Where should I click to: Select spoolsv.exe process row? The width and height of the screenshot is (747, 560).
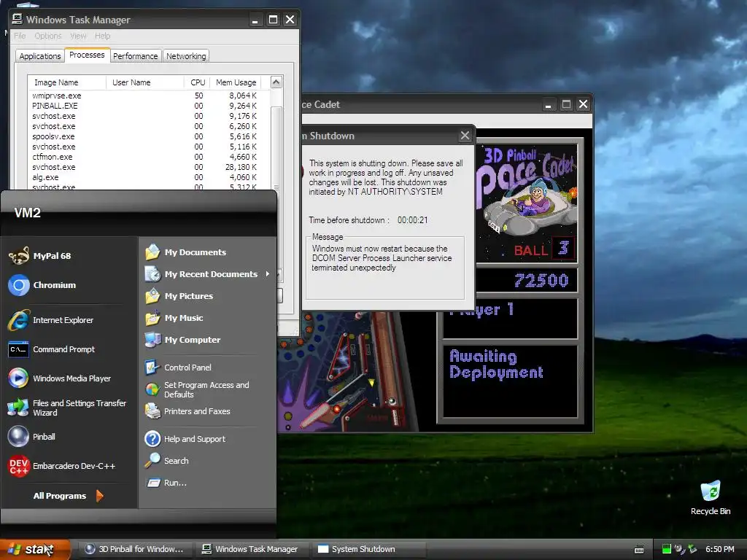[x=149, y=136]
